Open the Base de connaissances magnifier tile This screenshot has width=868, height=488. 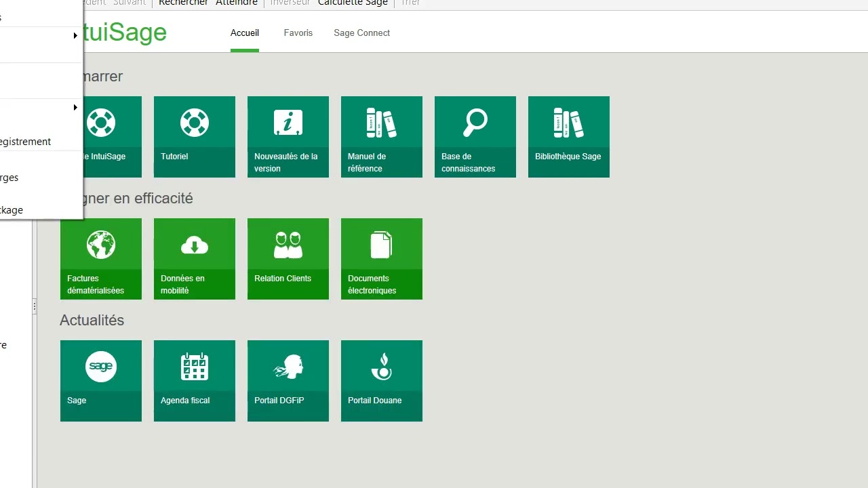pos(475,137)
